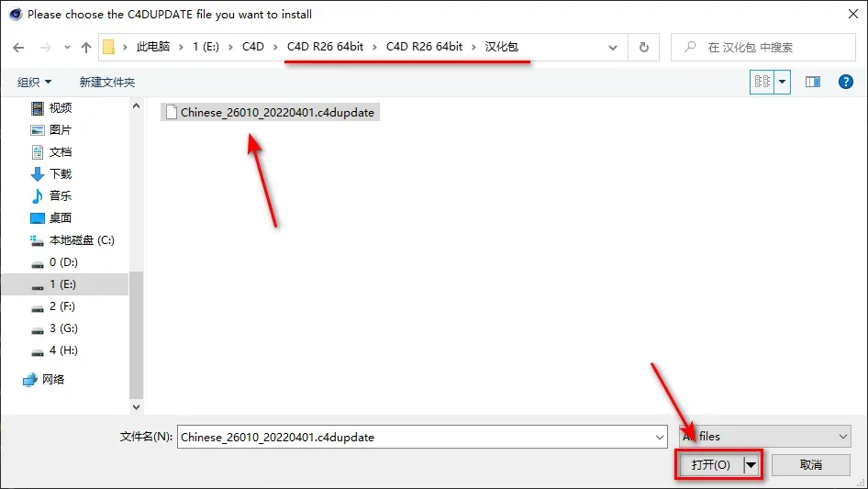Select 下载 in the navigation pane

click(x=60, y=174)
